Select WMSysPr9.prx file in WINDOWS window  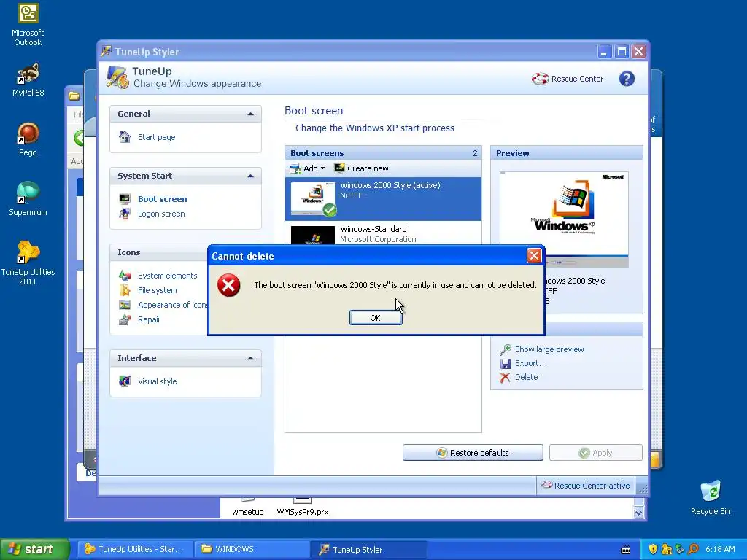pyautogui.click(x=303, y=507)
